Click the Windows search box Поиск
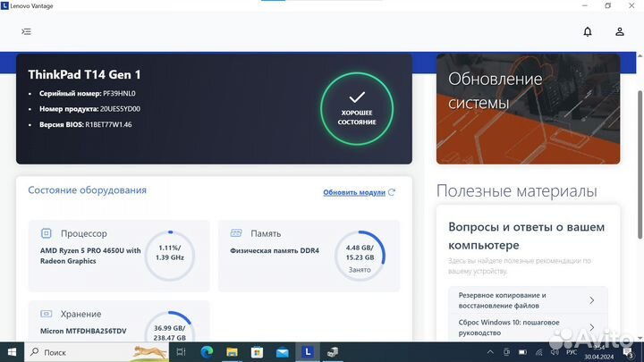Viewport: 644px width, 362px height. 97,352
